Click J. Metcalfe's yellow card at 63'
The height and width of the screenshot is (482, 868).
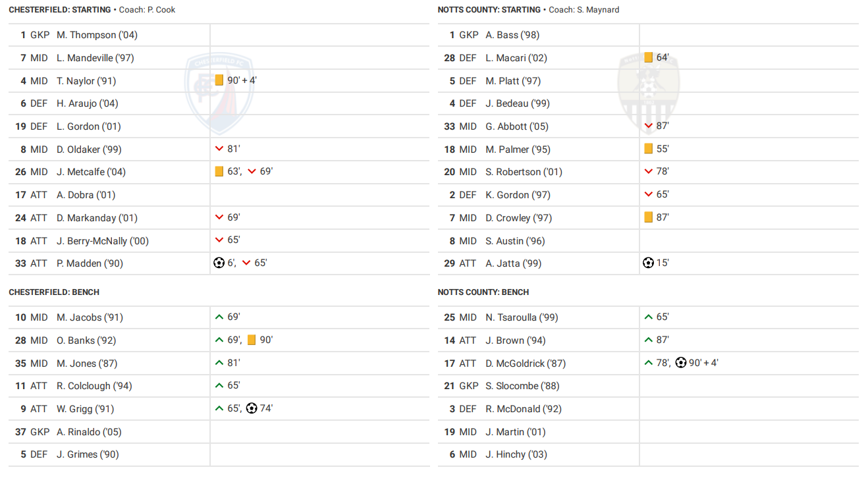[219, 171]
